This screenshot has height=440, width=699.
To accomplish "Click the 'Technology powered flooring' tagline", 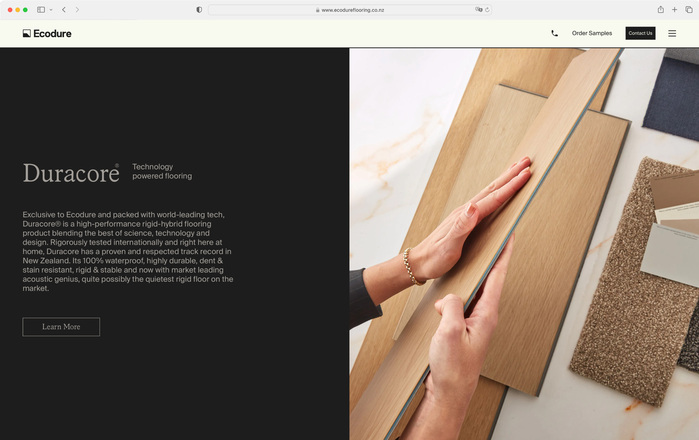I will pos(162,171).
